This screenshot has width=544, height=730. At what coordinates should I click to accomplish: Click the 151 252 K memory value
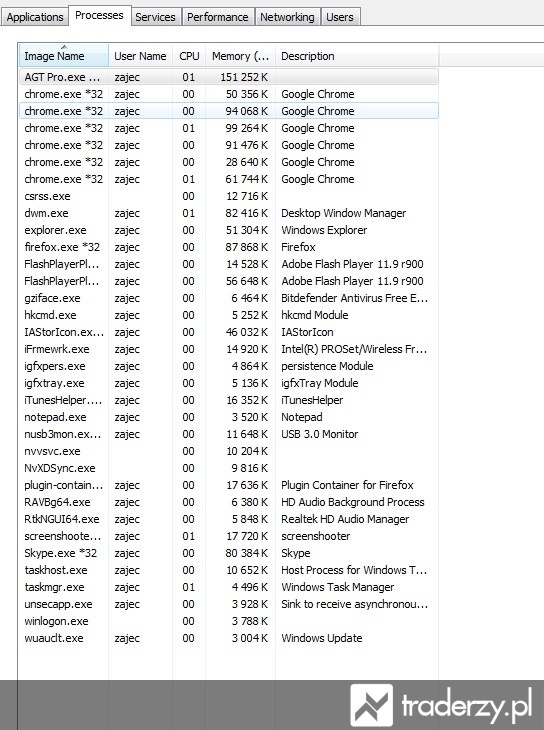tap(244, 77)
